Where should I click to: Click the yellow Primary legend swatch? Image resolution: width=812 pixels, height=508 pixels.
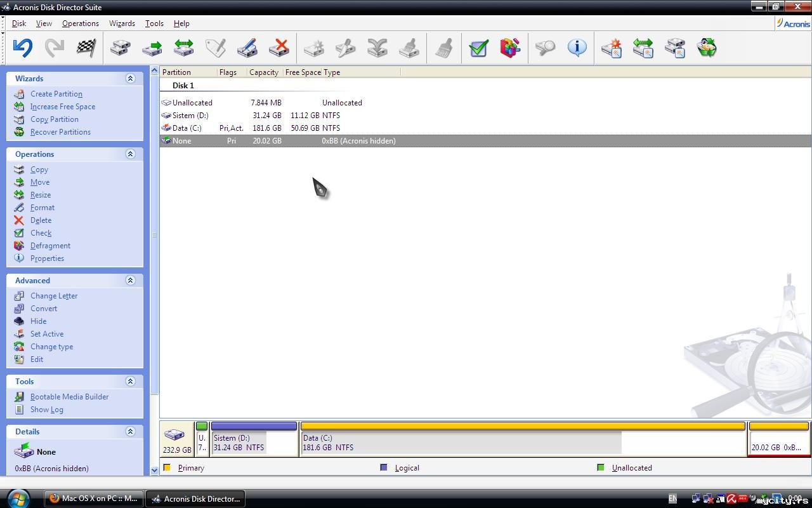167,467
